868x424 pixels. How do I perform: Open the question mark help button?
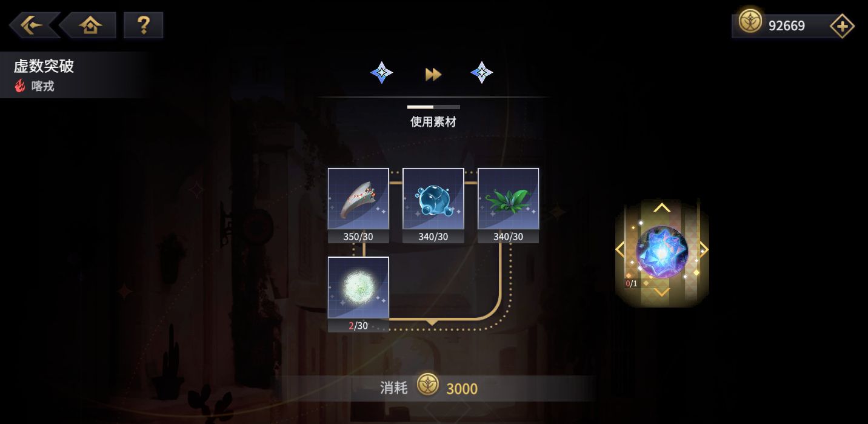coord(143,25)
